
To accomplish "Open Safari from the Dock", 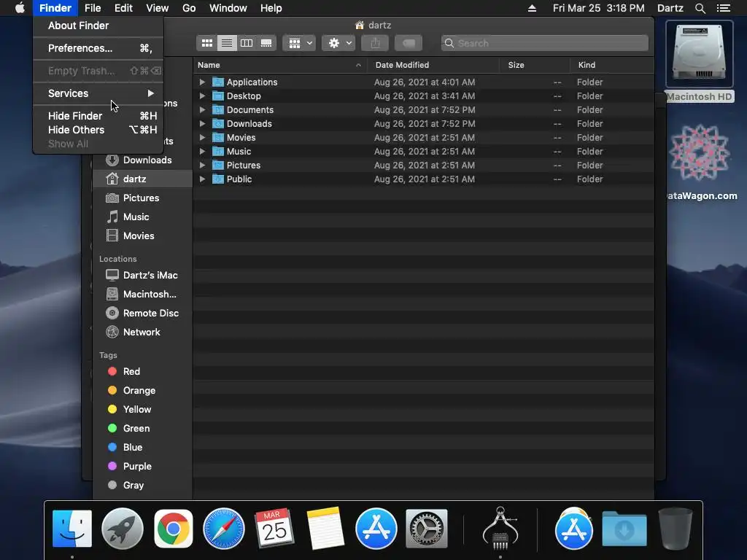I will coord(224,529).
